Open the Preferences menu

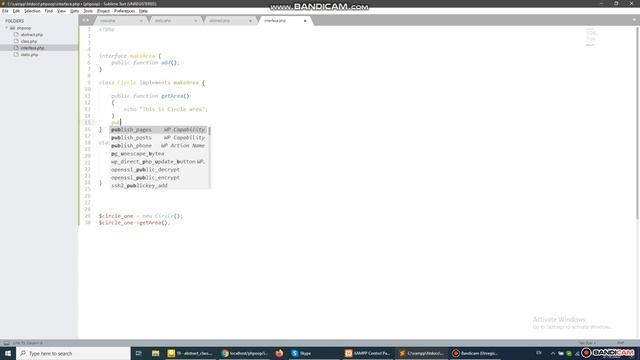coord(124,11)
